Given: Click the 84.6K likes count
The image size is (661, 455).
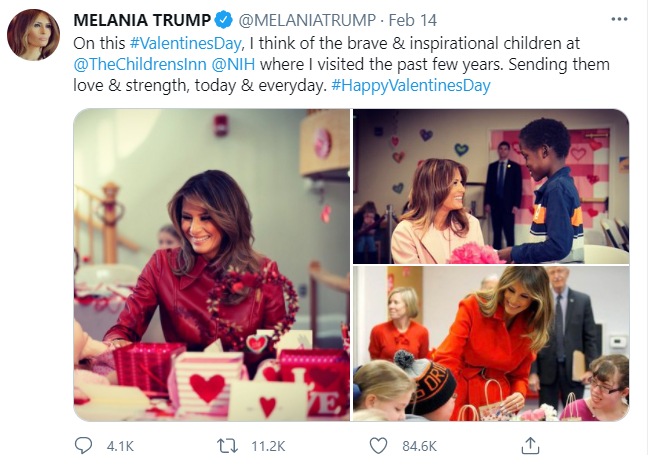Looking at the screenshot, I should [416, 441].
